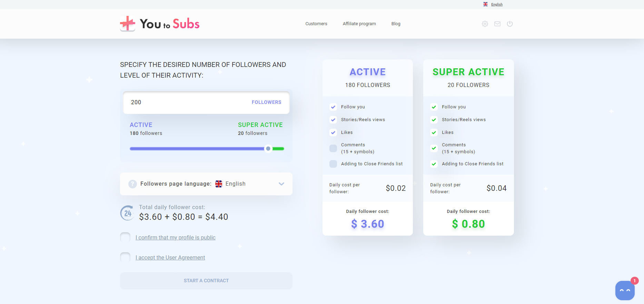Open the English site language selector
The height and width of the screenshot is (304, 644).
click(x=497, y=4)
